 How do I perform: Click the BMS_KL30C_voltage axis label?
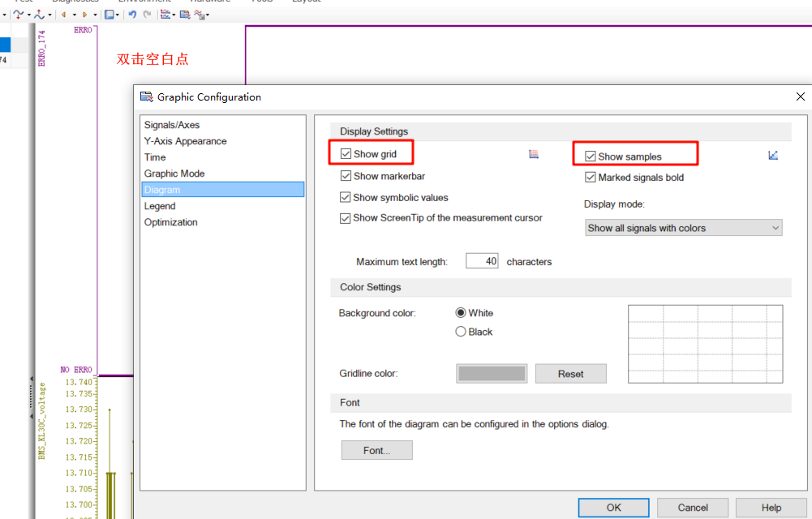[x=42, y=421]
